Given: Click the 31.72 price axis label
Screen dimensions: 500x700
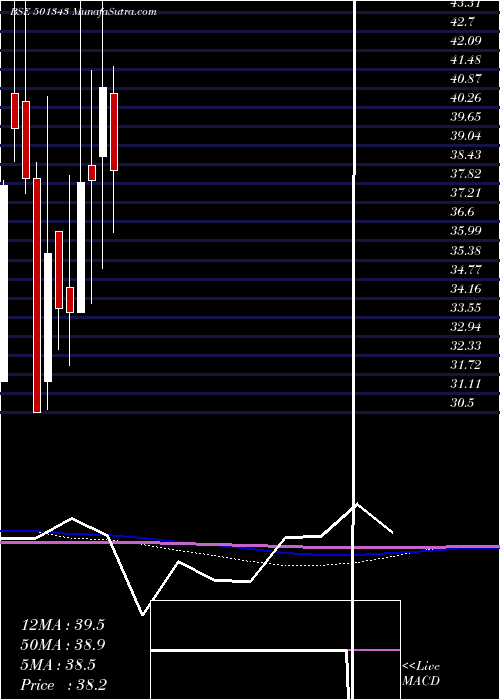Looking at the screenshot, I should pos(466,365).
